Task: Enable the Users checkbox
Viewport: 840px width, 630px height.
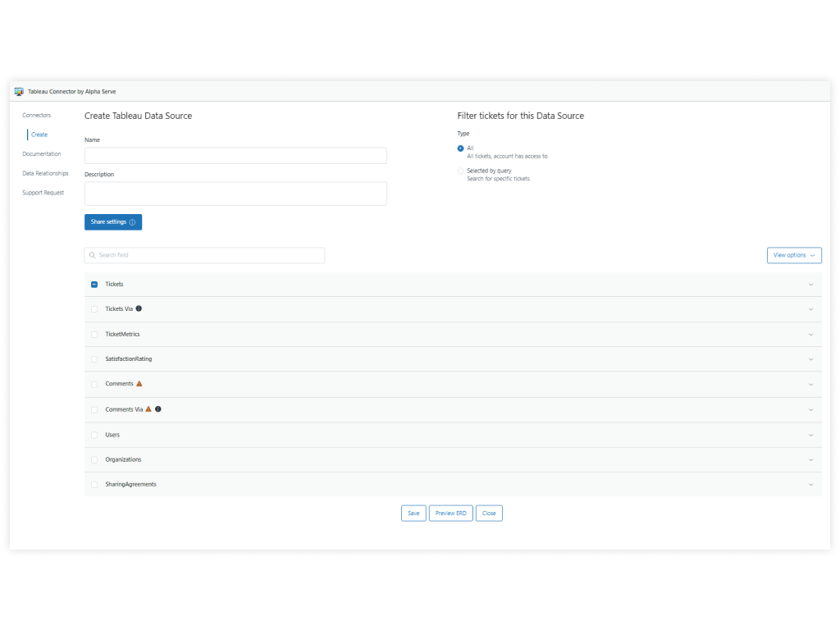Action: tap(94, 434)
